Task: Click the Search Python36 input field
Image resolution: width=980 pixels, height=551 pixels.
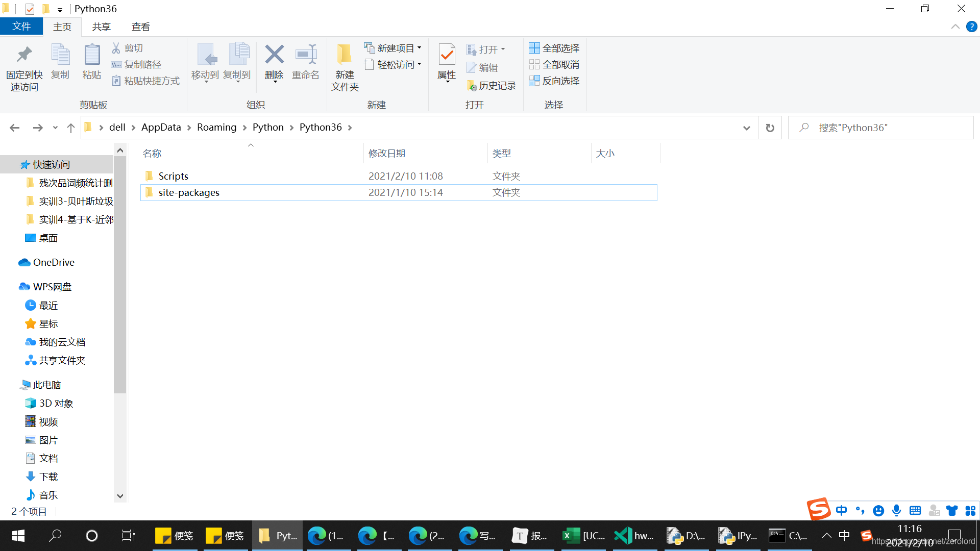Action: (x=880, y=128)
